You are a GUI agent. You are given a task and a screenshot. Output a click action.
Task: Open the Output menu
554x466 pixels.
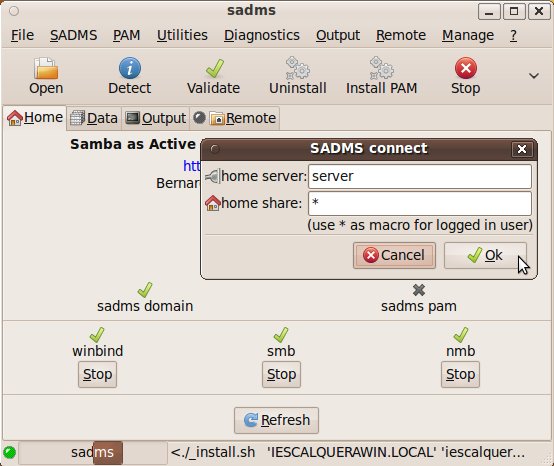tap(338, 35)
